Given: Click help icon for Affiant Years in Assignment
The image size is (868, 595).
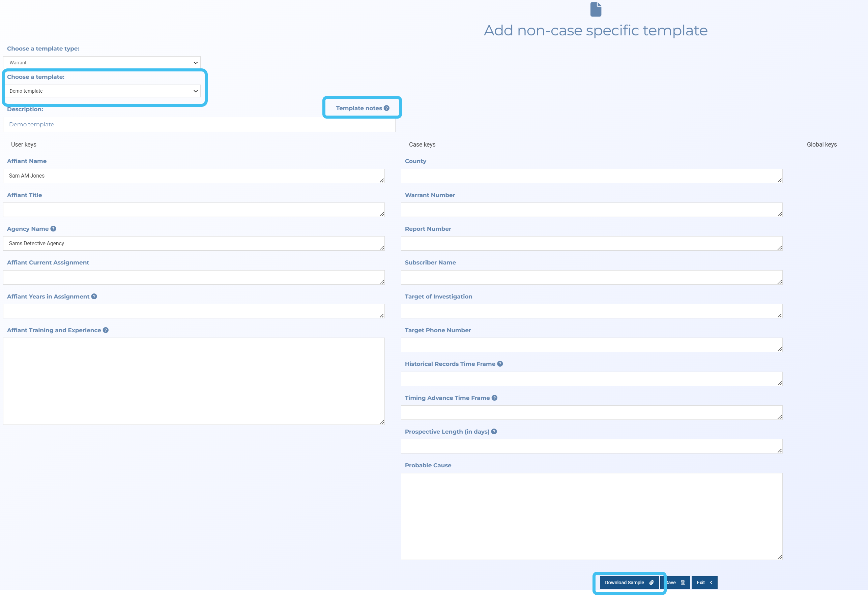Looking at the screenshot, I should tap(94, 296).
